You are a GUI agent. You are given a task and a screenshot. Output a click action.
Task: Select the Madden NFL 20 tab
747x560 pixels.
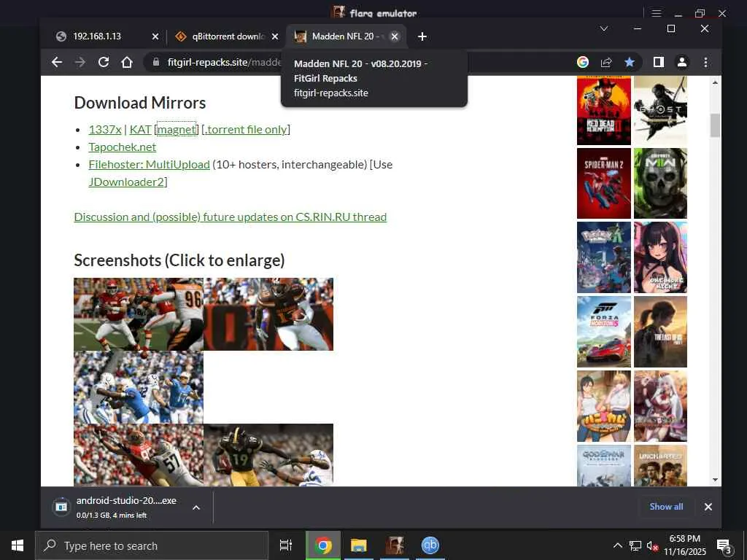pyautogui.click(x=339, y=36)
